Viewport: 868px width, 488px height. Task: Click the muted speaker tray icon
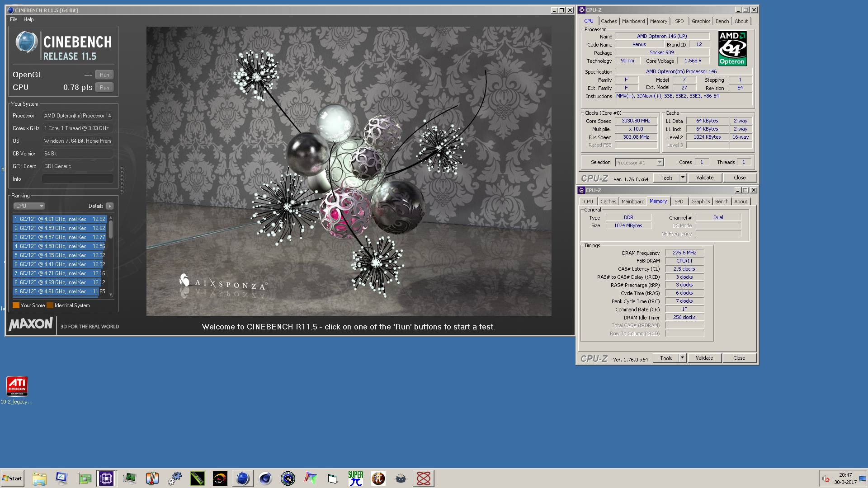pos(826,479)
